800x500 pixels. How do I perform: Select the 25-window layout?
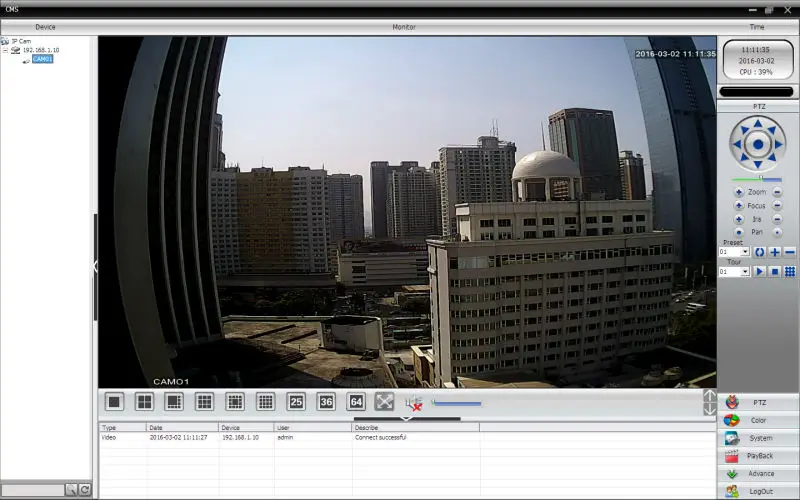tap(296, 402)
